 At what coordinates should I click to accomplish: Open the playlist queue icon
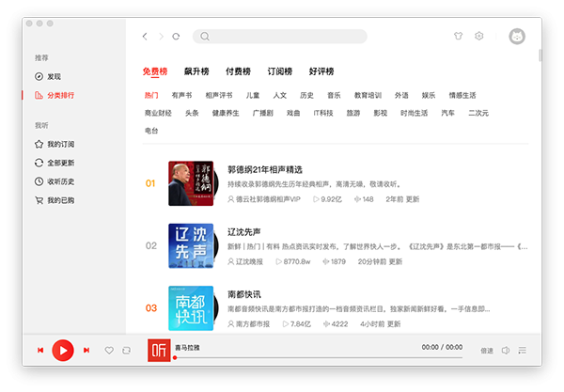click(522, 351)
